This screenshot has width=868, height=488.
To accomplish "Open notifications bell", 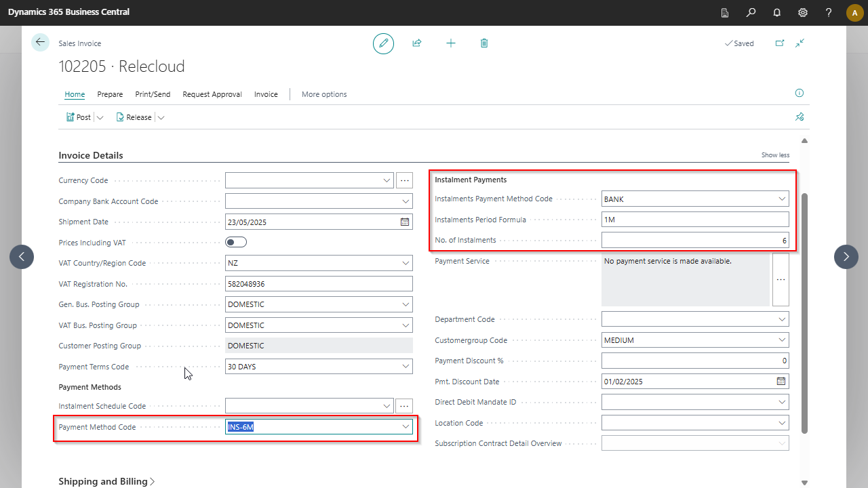I will [x=777, y=12].
